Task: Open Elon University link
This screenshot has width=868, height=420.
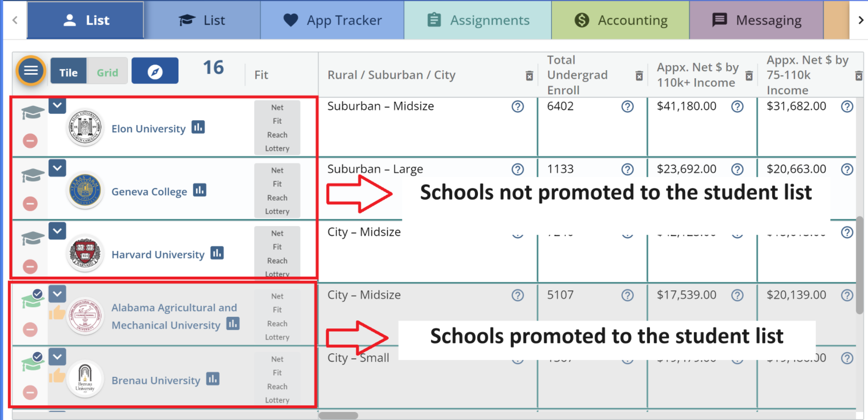Action: 148,129
